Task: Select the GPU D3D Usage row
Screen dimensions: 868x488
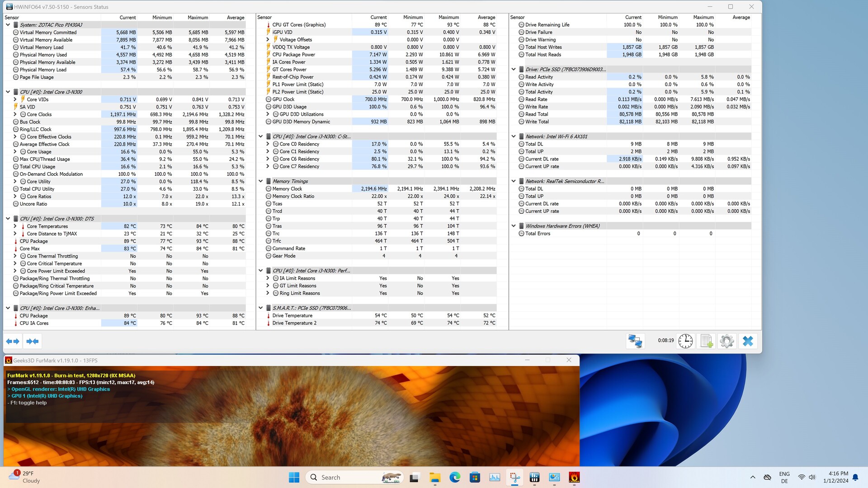Action: (x=289, y=107)
